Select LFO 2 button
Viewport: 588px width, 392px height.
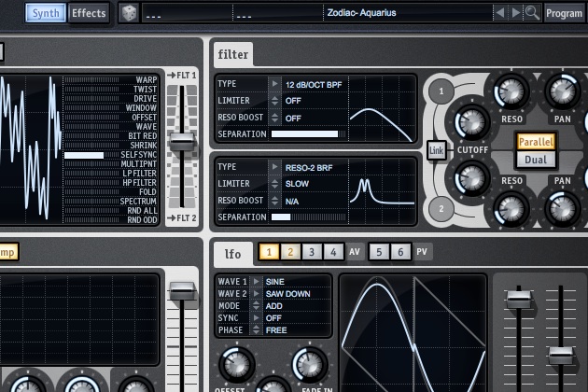click(290, 252)
